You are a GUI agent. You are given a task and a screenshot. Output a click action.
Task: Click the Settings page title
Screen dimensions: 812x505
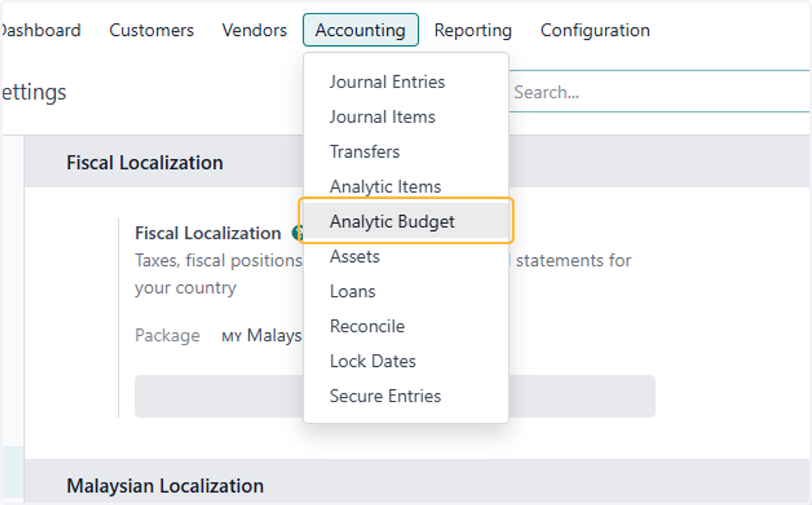(x=34, y=92)
